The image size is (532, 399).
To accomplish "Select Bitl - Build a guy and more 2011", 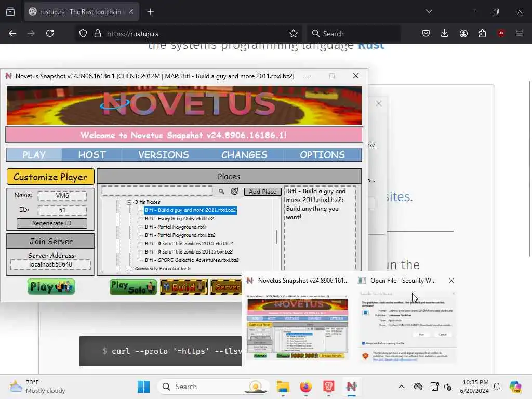I will (190, 210).
